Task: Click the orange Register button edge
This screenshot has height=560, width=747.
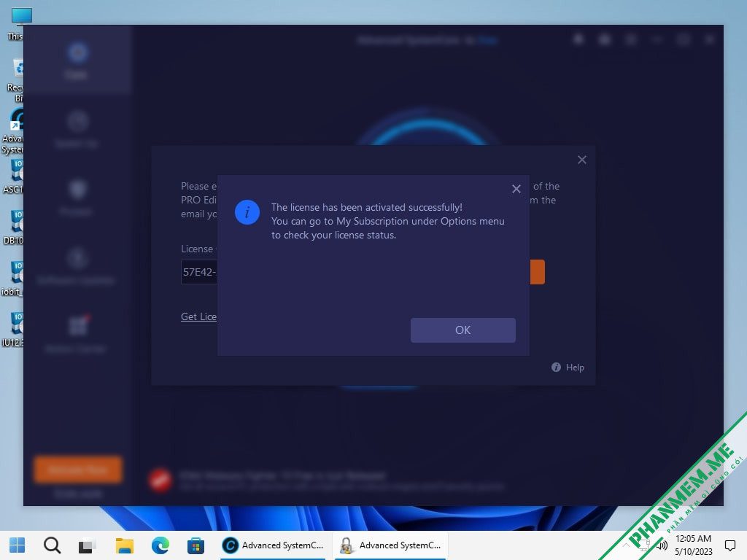Action: 538,272
